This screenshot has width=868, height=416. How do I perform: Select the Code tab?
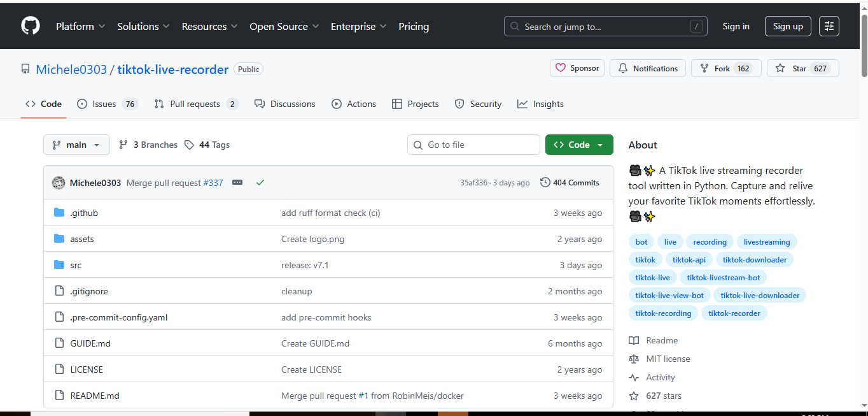click(x=43, y=104)
